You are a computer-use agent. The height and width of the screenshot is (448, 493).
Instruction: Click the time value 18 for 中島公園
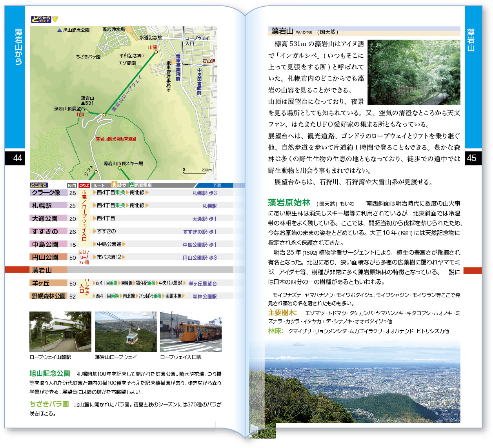[73, 244]
